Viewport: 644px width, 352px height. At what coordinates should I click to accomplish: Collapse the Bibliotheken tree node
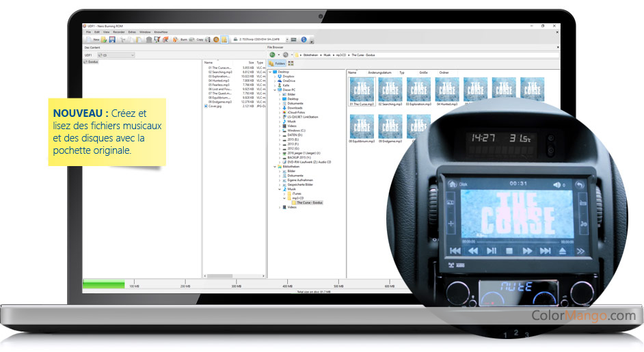[x=275, y=167]
